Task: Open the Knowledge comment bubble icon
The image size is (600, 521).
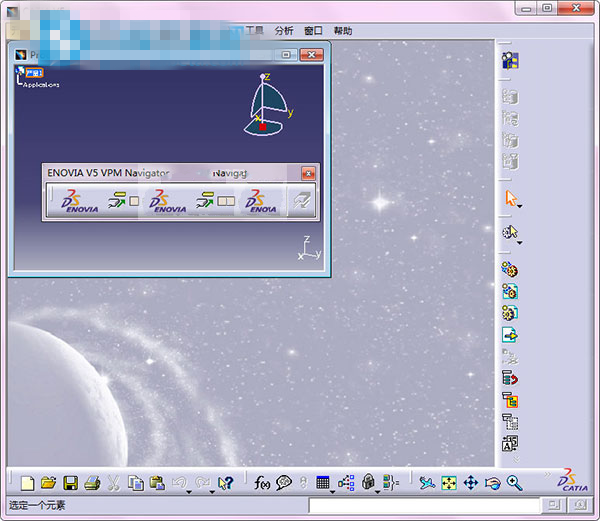Action: coord(284,483)
